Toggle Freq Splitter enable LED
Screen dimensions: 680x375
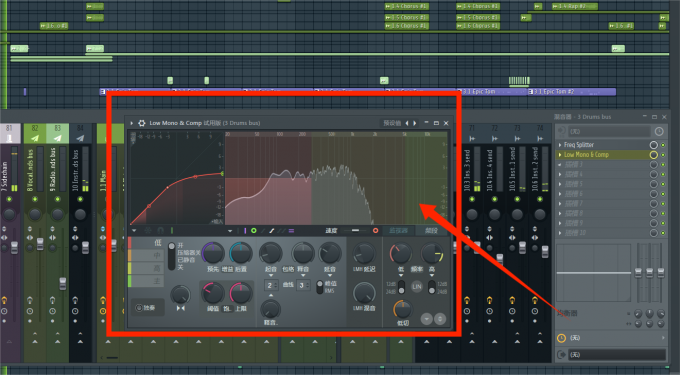663,145
